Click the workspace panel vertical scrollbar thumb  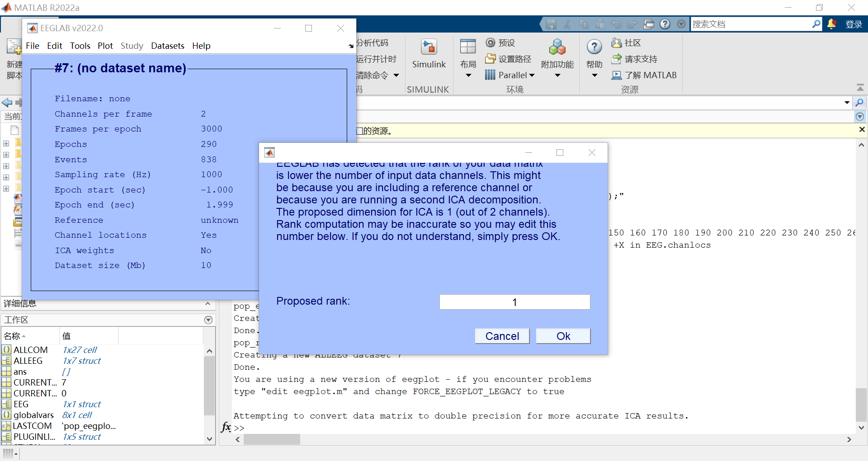209,386
